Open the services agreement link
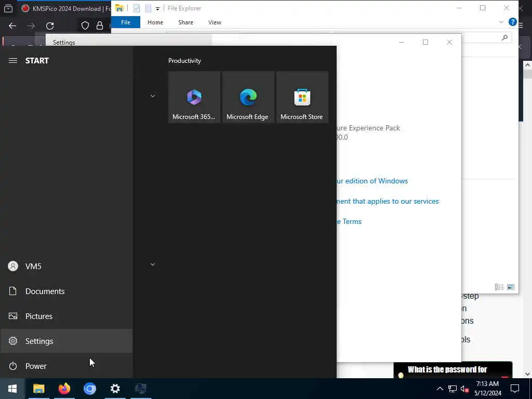Image resolution: width=532 pixels, height=399 pixels. pyautogui.click(x=388, y=201)
